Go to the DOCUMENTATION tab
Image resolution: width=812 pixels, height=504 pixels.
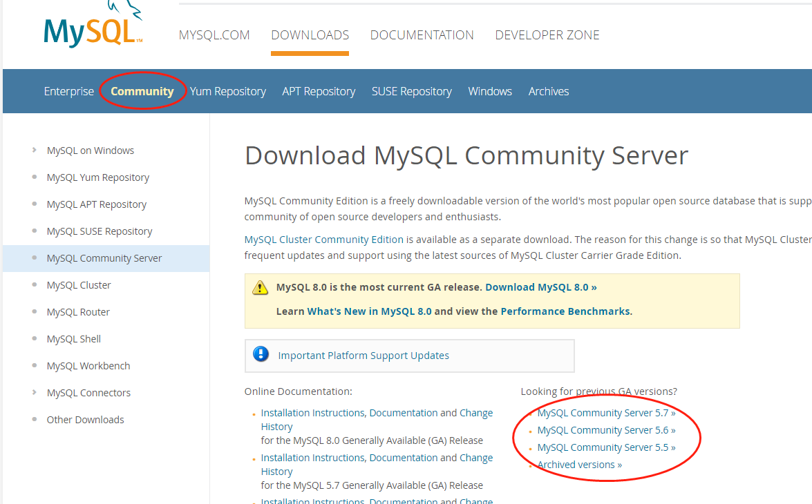click(x=422, y=35)
